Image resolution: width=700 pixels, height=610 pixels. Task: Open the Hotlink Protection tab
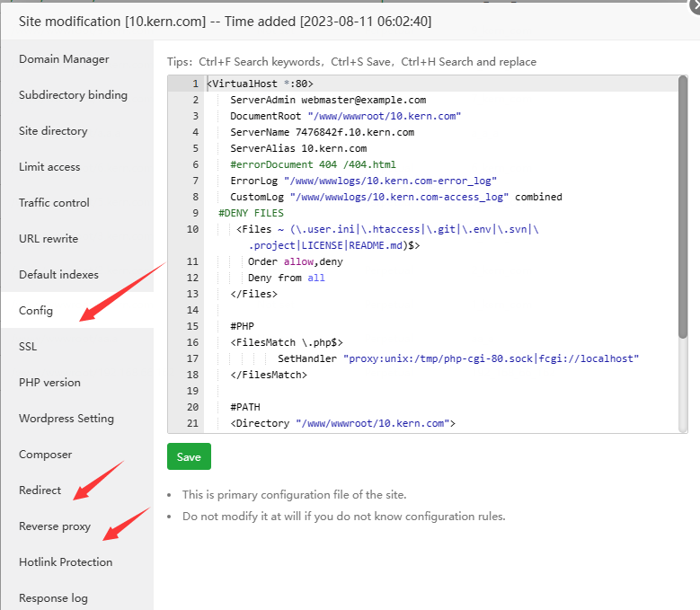pos(66,562)
